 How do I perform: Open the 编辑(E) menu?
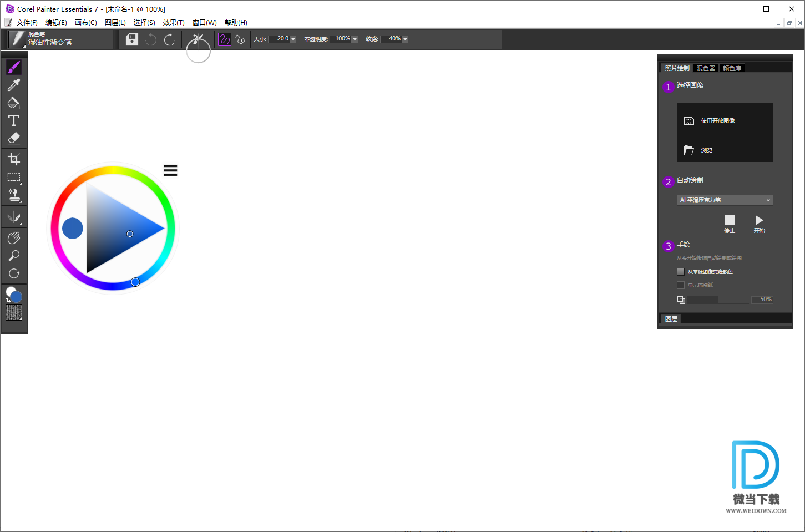56,23
